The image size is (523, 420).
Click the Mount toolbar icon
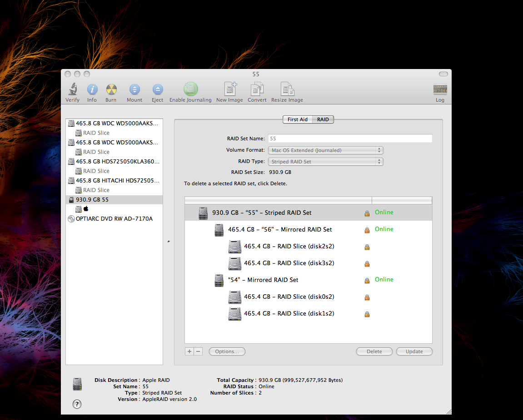[x=134, y=89]
